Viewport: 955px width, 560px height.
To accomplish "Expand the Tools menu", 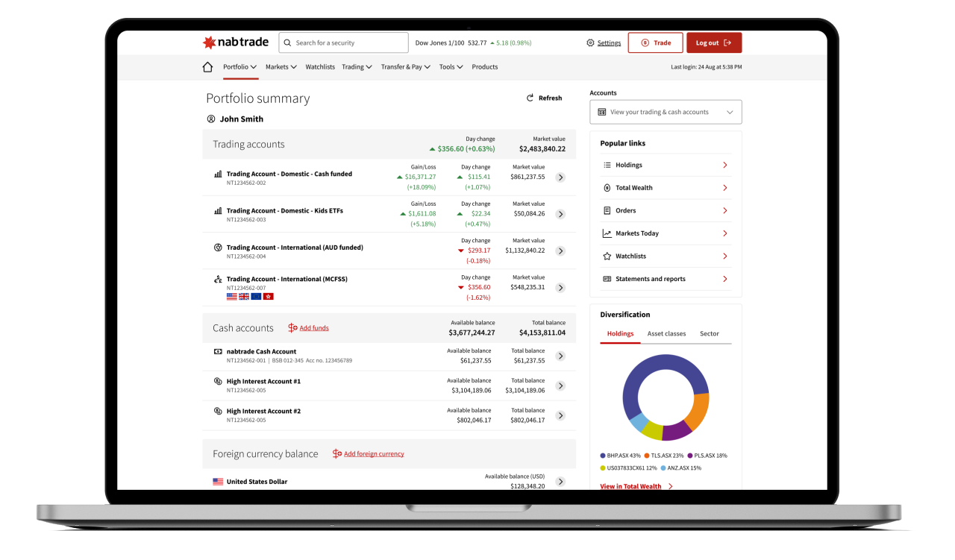I will 451,67.
